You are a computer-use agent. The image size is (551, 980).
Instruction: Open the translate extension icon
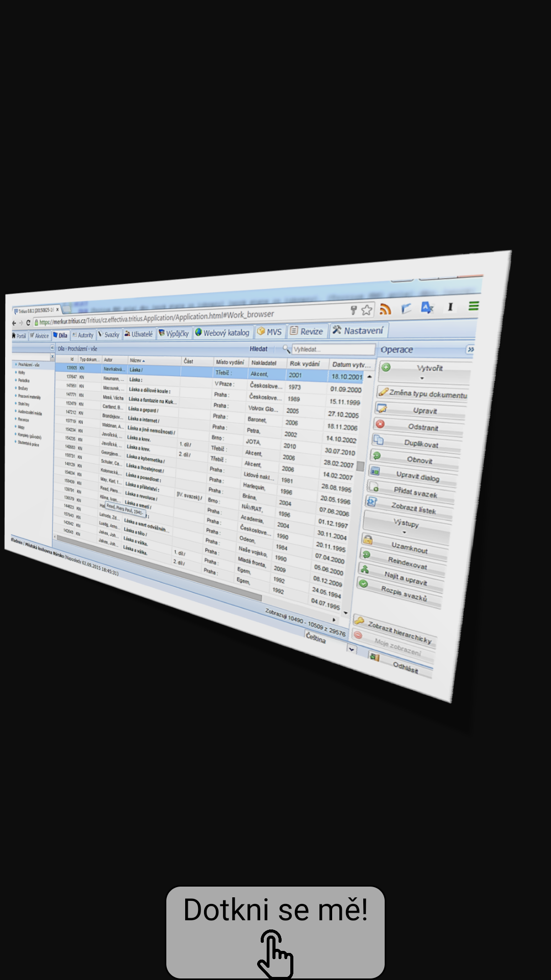(x=427, y=307)
